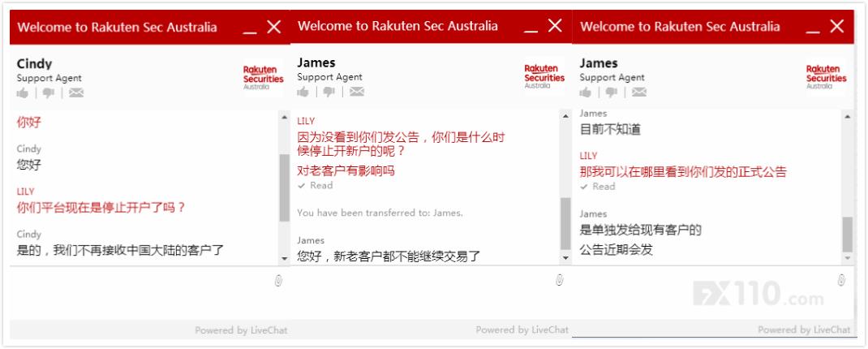Scrollbar thumb in Cindy chat window
This screenshot has width=868, height=349.
click(x=285, y=187)
